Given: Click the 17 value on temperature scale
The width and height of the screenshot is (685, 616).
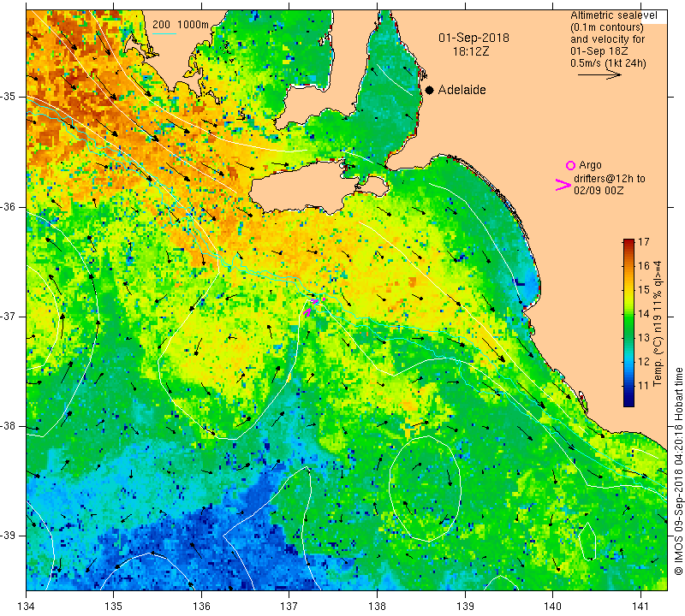Looking at the screenshot, I should click(644, 241).
